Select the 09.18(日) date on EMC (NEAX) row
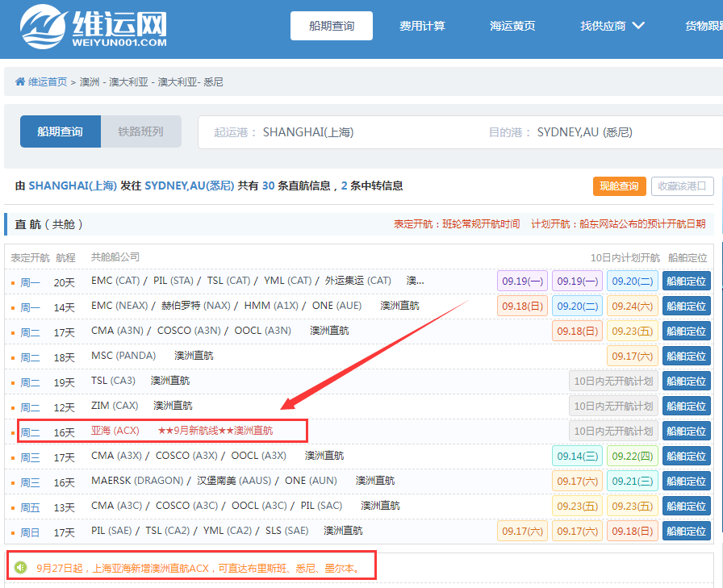Image resolution: width=723 pixels, height=588 pixels. point(522,306)
